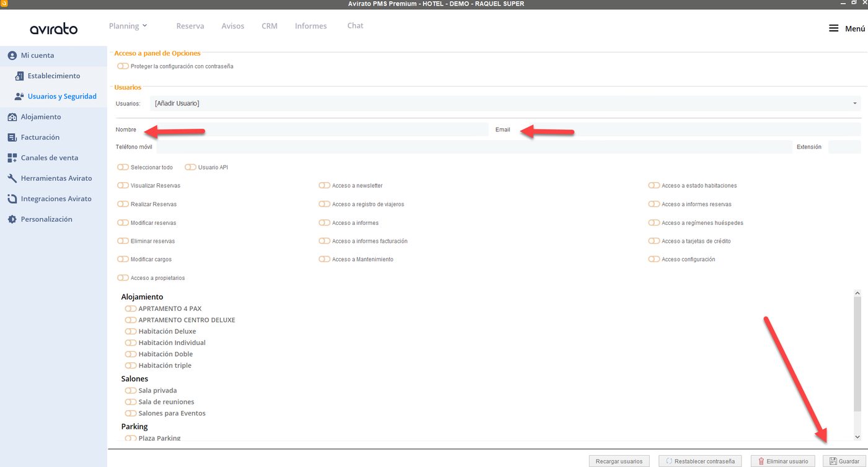
Task: Toggle Acceso configuración switch
Action: coord(654,259)
